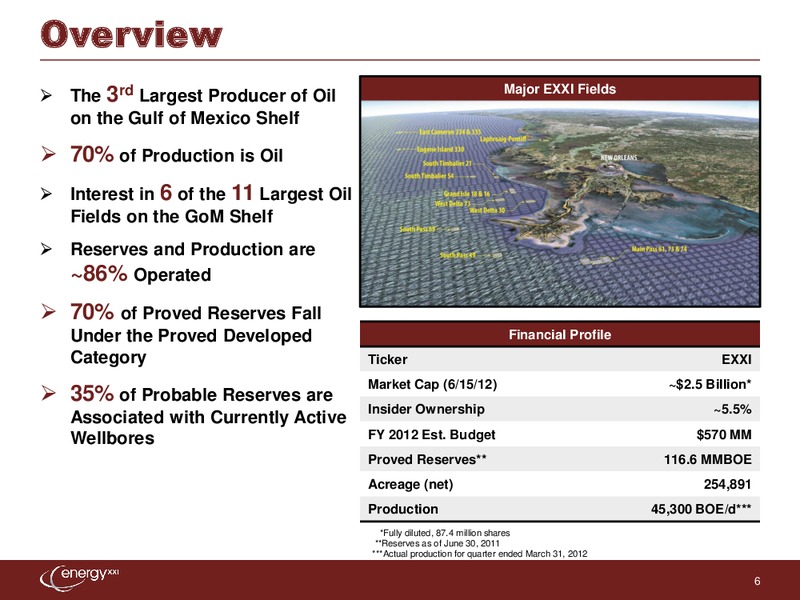Click the Grand Isle 18 & 16 map label
The height and width of the screenshot is (600, 800).
click(466, 194)
